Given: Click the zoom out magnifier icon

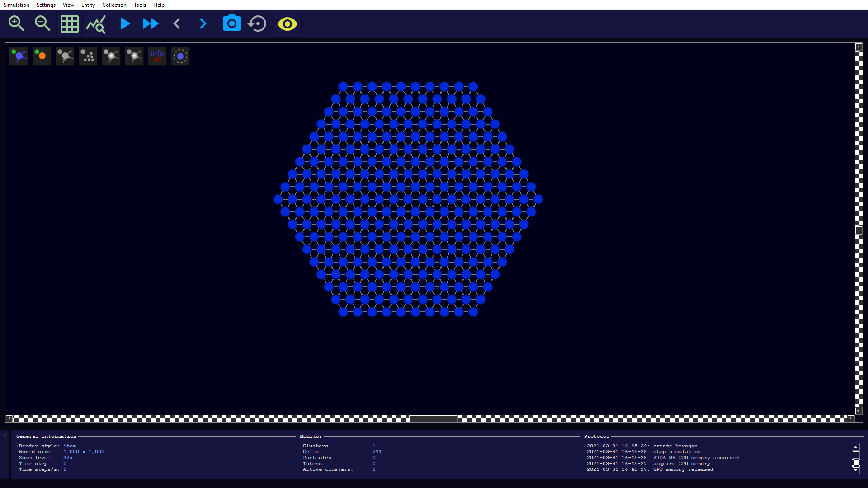Looking at the screenshot, I should coord(42,23).
